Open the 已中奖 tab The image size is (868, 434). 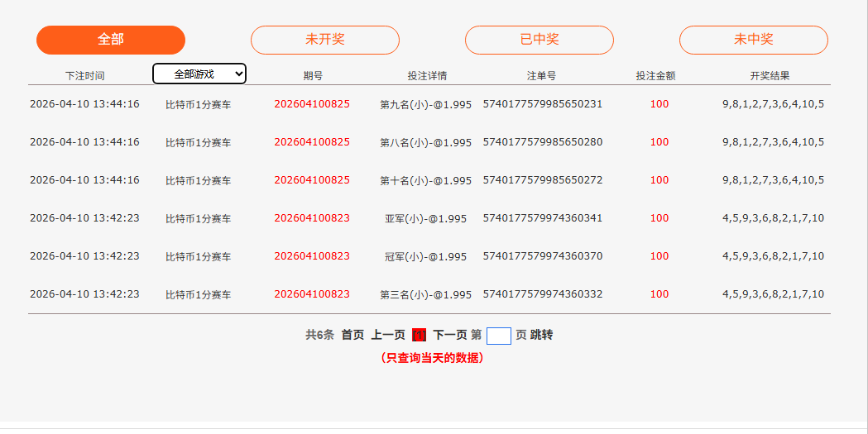pos(540,40)
